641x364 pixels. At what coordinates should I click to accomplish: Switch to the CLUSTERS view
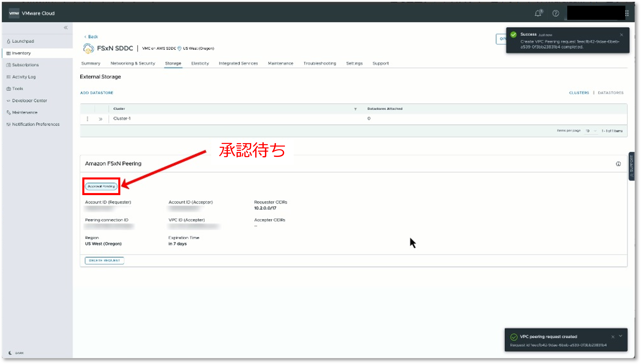(x=579, y=93)
